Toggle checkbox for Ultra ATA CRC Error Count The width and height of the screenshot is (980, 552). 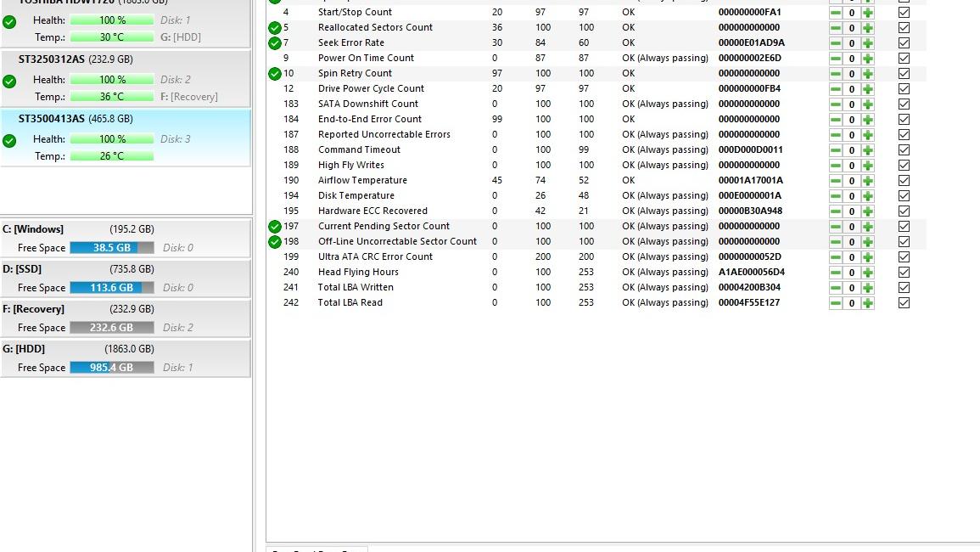coord(904,257)
